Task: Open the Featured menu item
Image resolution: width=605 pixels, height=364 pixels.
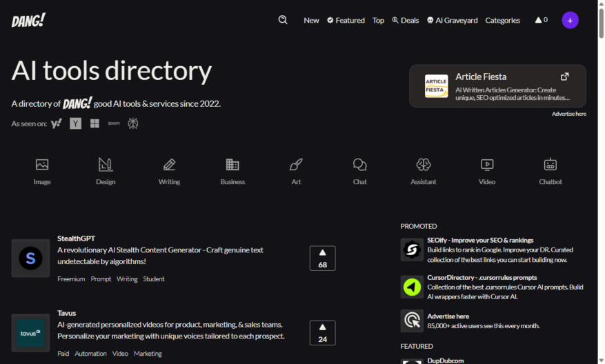Action: click(x=346, y=20)
